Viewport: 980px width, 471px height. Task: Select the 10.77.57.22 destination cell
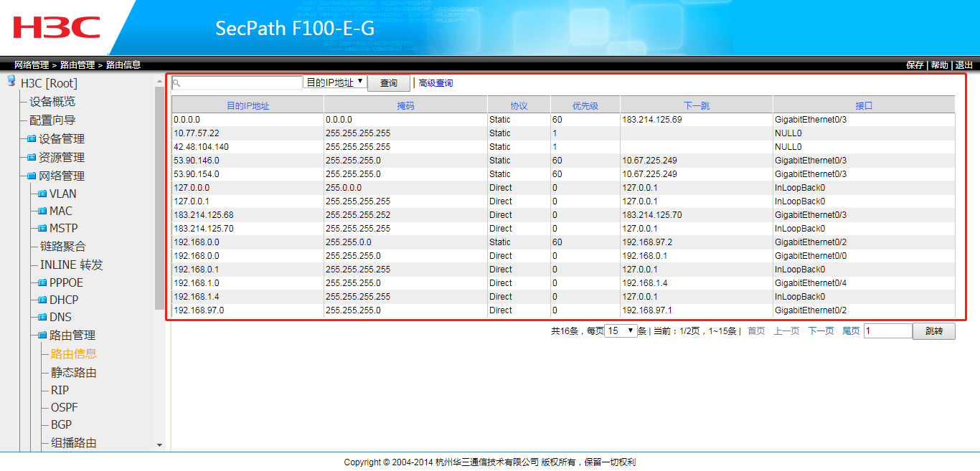point(248,133)
